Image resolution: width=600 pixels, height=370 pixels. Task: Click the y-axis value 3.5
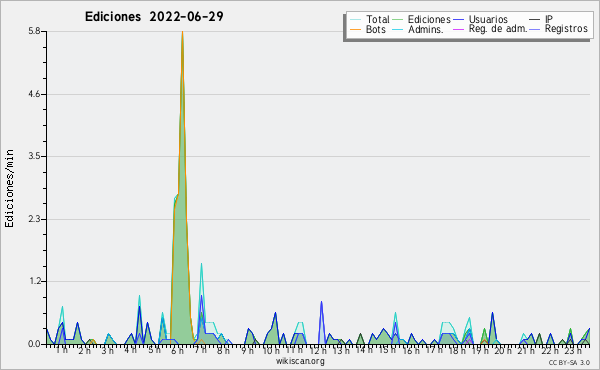click(x=34, y=156)
